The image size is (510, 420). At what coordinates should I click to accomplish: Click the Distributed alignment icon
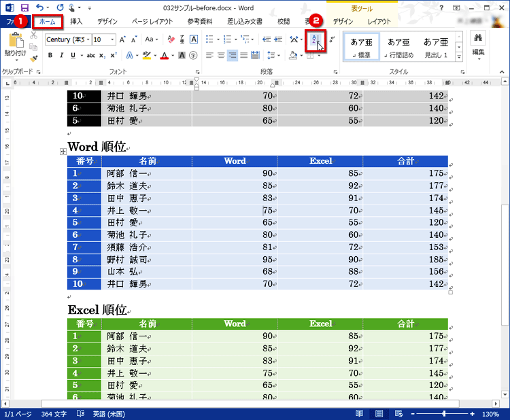(x=255, y=56)
